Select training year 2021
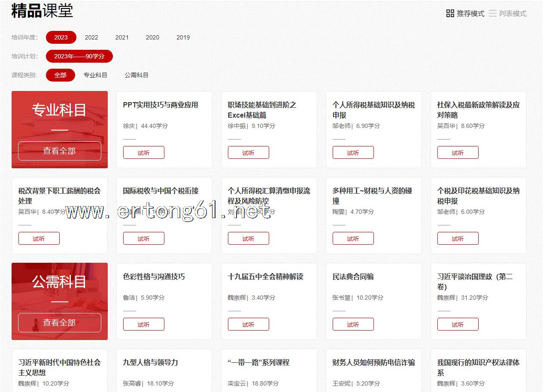Image resolution: width=543 pixels, height=392 pixels. [x=122, y=37]
